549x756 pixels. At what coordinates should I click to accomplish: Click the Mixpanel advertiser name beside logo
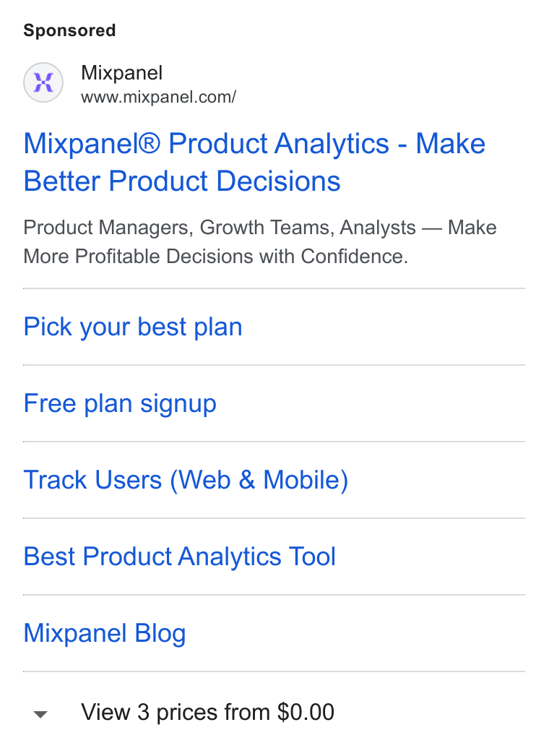122,73
